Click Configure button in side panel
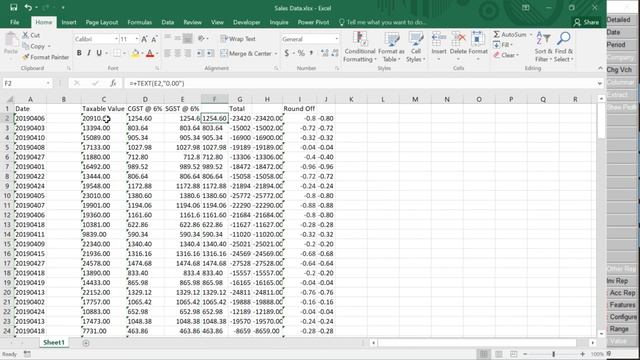The height and width of the screenshot is (360, 640). (622, 317)
